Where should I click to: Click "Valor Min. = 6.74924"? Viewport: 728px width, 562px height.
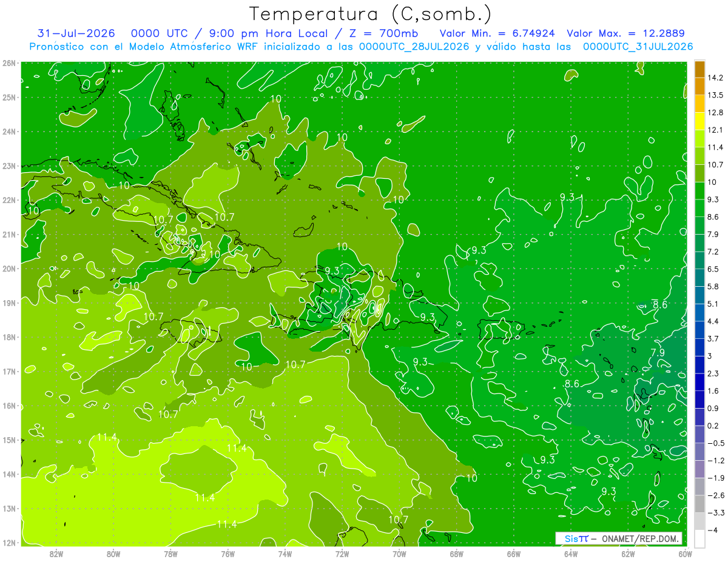(497, 33)
